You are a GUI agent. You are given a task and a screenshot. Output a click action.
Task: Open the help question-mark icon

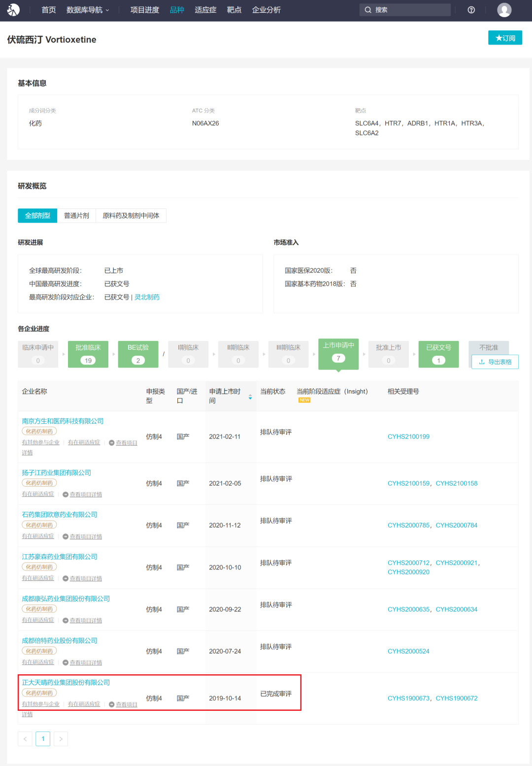471,10
